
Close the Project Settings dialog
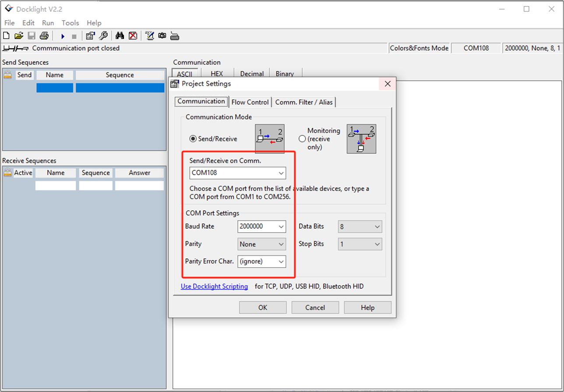pyautogui.click(x=388, y=84)
